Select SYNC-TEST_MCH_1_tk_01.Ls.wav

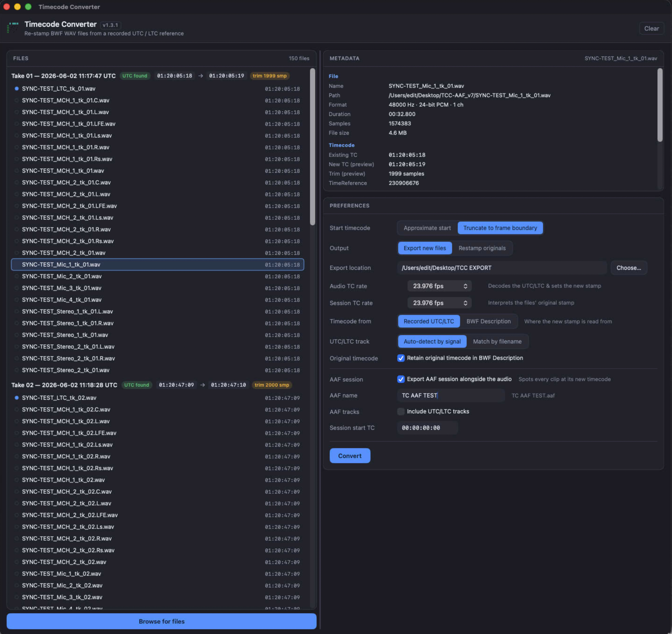point(158,136)
